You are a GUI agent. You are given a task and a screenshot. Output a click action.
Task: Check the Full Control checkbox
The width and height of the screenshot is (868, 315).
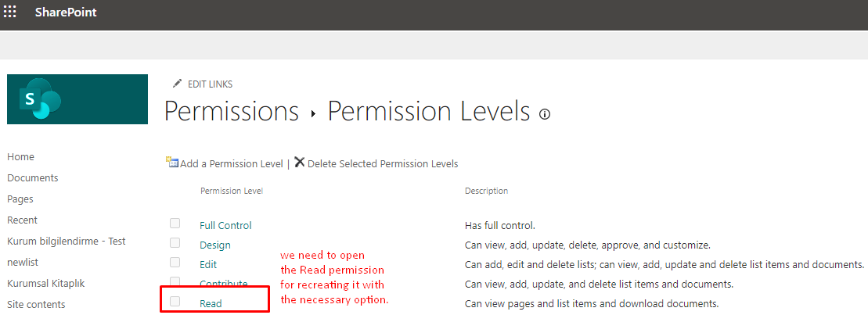click(175, 224)
